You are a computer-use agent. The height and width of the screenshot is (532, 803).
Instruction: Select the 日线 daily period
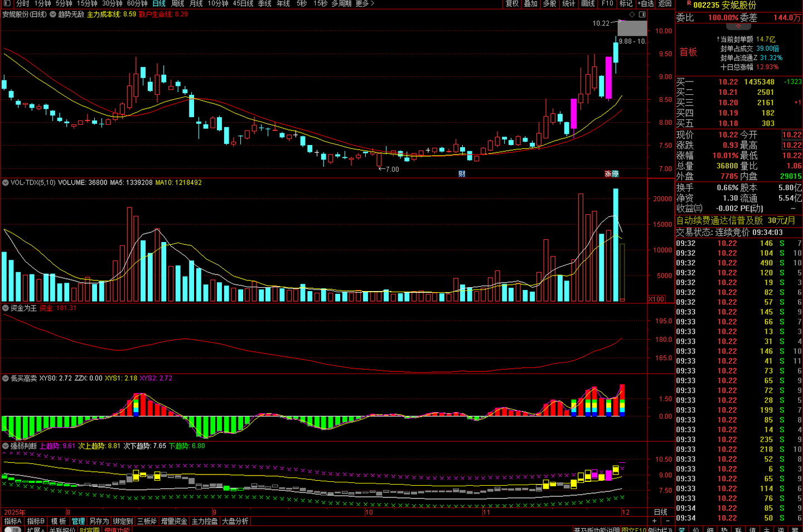pos(159,3)
